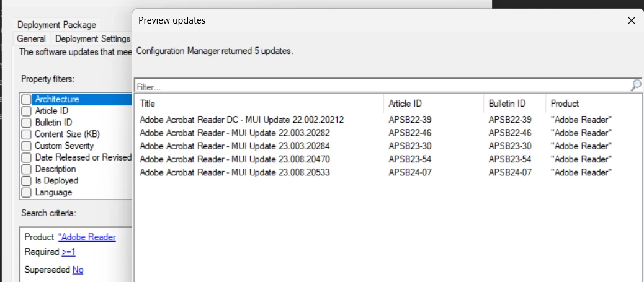The height and width of the screenshot is (282, 644).
Task: Switch to the Deployment Package tab
Action: click(x=56, y=25)
